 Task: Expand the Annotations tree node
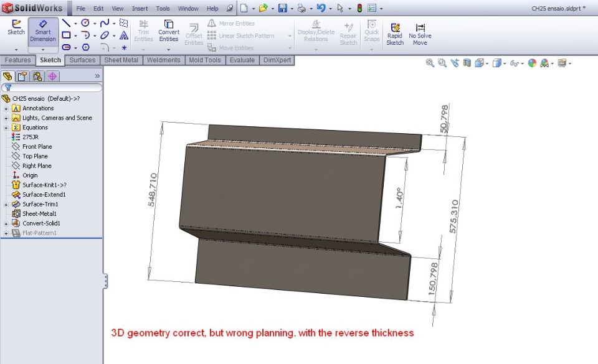(6, 108)
